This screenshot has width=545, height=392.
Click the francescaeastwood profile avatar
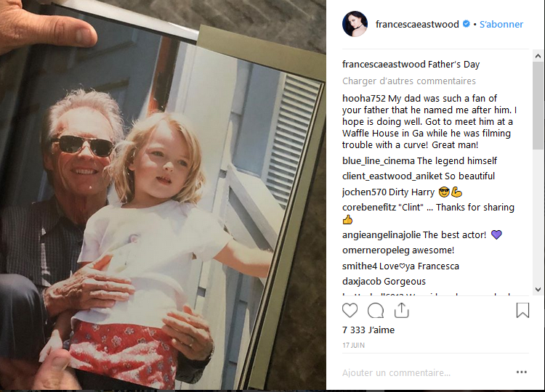(x=355, y=24)
